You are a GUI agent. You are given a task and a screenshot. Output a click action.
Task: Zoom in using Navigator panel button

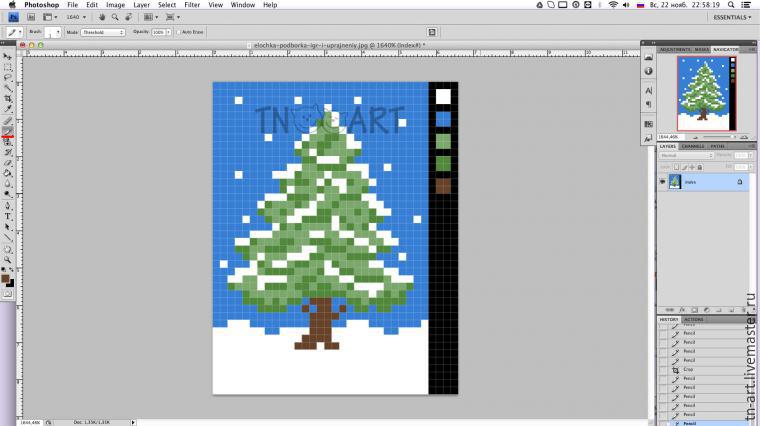coord(744,137)
